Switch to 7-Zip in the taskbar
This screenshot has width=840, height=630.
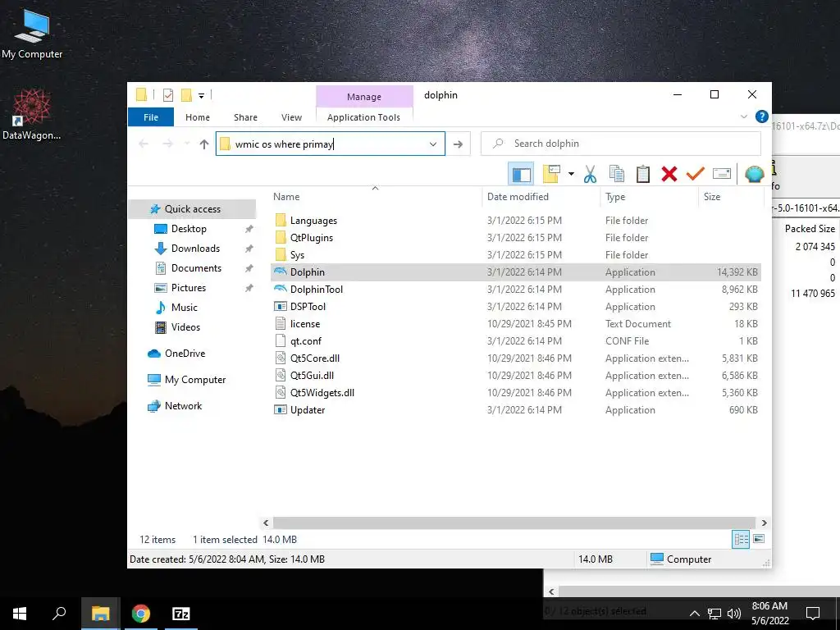click(180, 614)
